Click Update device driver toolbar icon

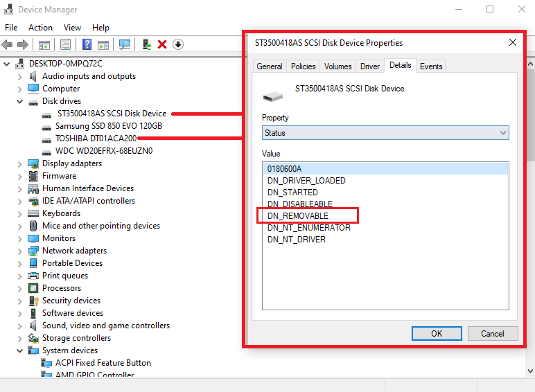[147, 44]
